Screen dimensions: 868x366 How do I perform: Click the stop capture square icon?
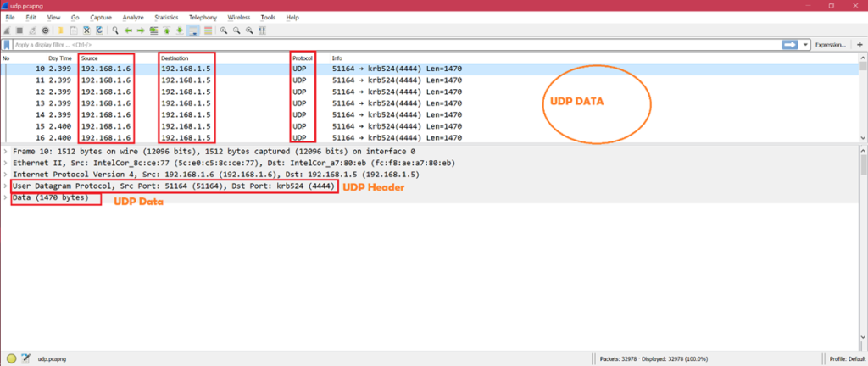19,30
